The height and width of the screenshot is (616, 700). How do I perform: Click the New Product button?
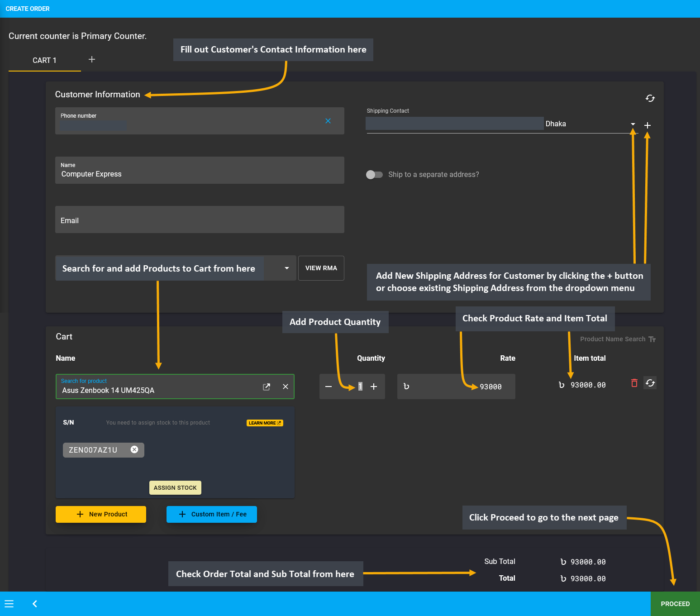click(101, 514)
